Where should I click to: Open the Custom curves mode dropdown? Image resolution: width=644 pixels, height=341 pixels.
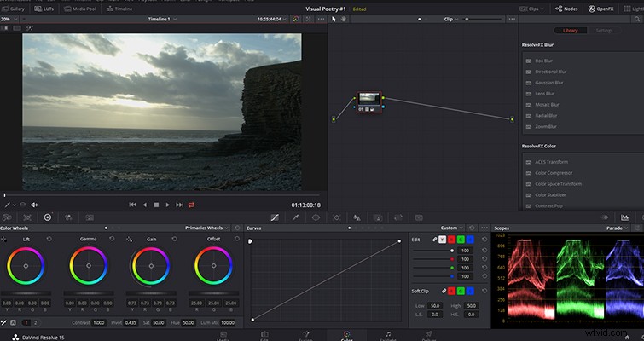[452, 228]
